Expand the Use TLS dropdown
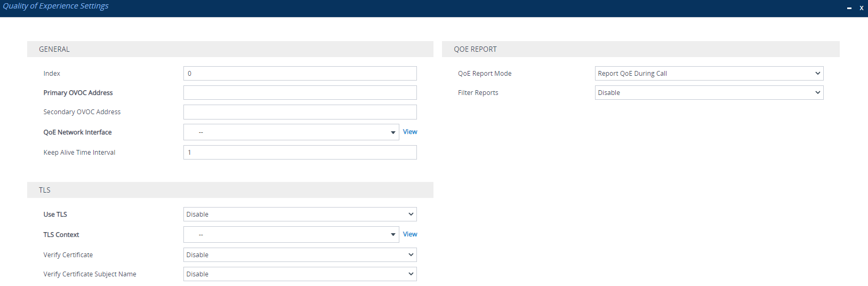868x286 pixels. coord(300,215)
